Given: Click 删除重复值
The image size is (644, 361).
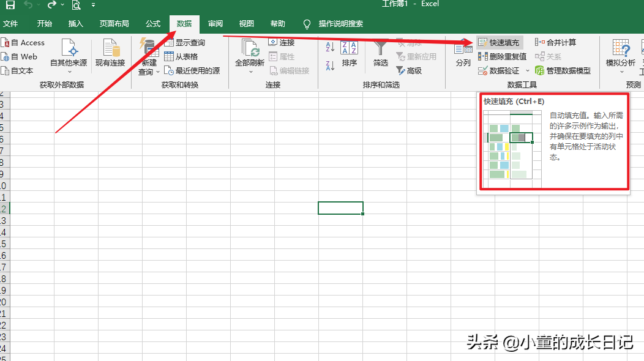Looking at the screenshot, I should (503, 57).
